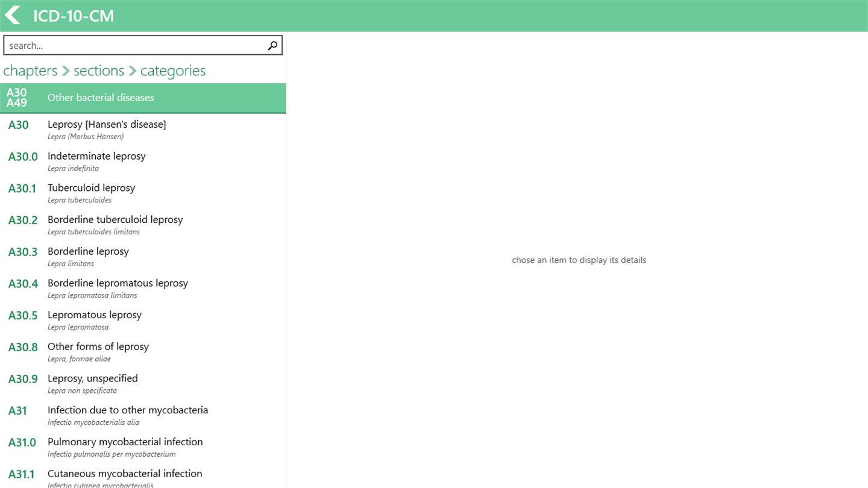The width and height of the screenshot is (868, 488).
Task: Open A31.0 Pulmonary mycobacterial infection
Action: click(x=143, y=447)
